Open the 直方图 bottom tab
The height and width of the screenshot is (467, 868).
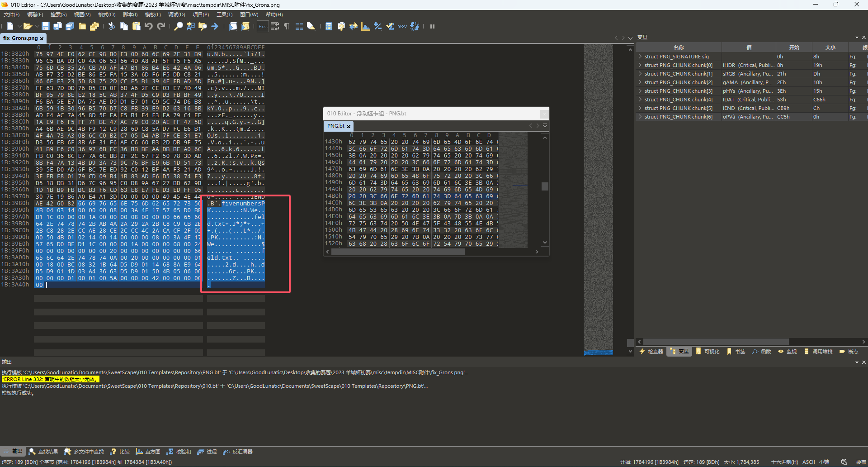point(148,452)
